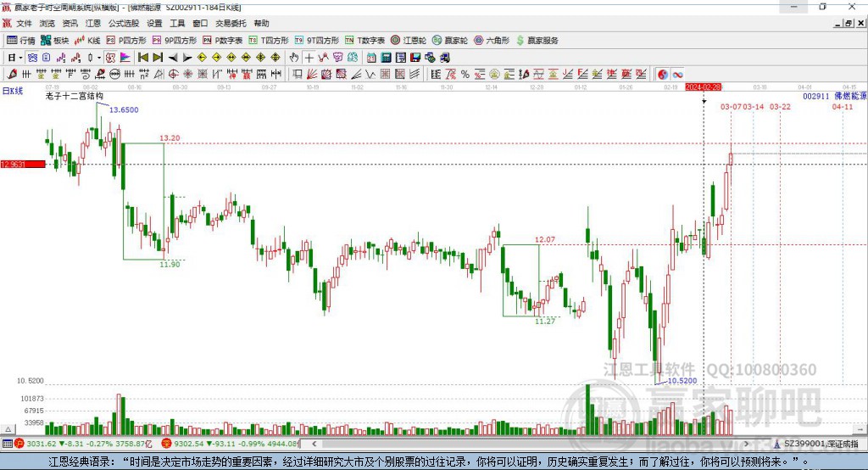
Task: Click the stock code 002911
Action: click(x=816, y=97)
